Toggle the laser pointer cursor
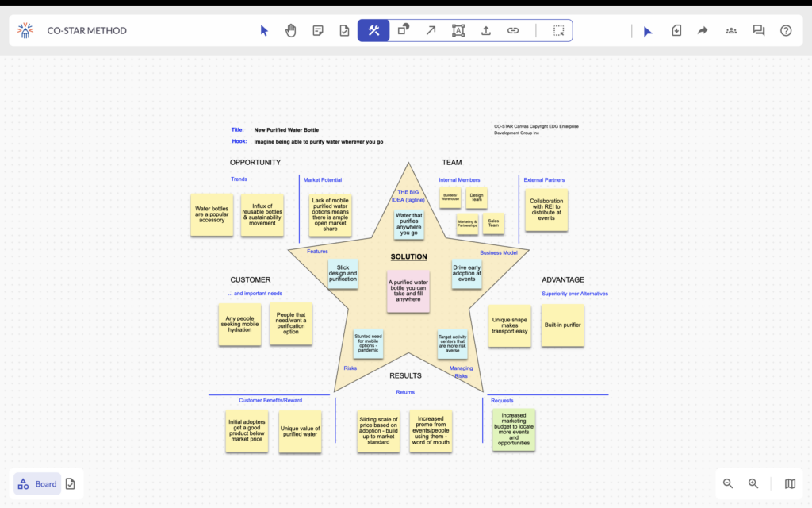 click(x=648, y=30)
